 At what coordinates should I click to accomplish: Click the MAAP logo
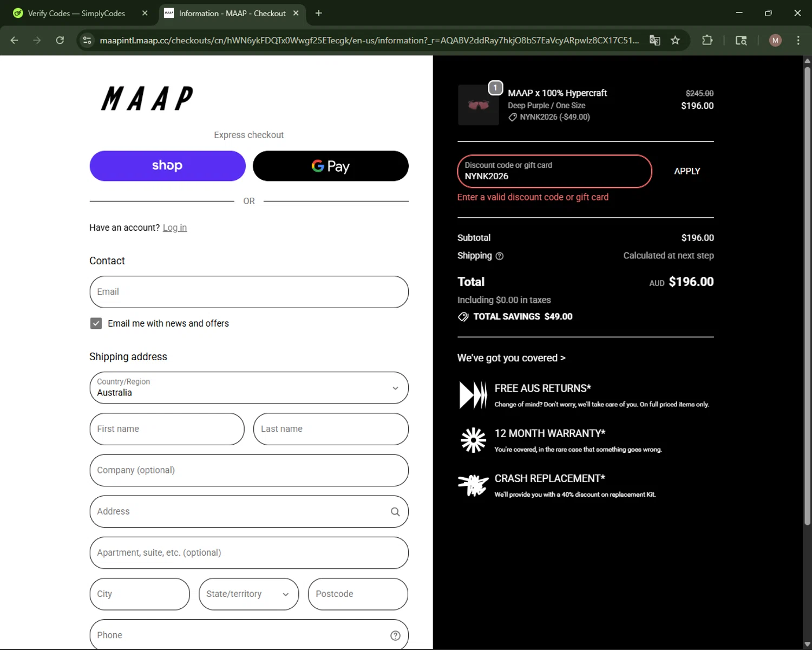tap(147, 99)
